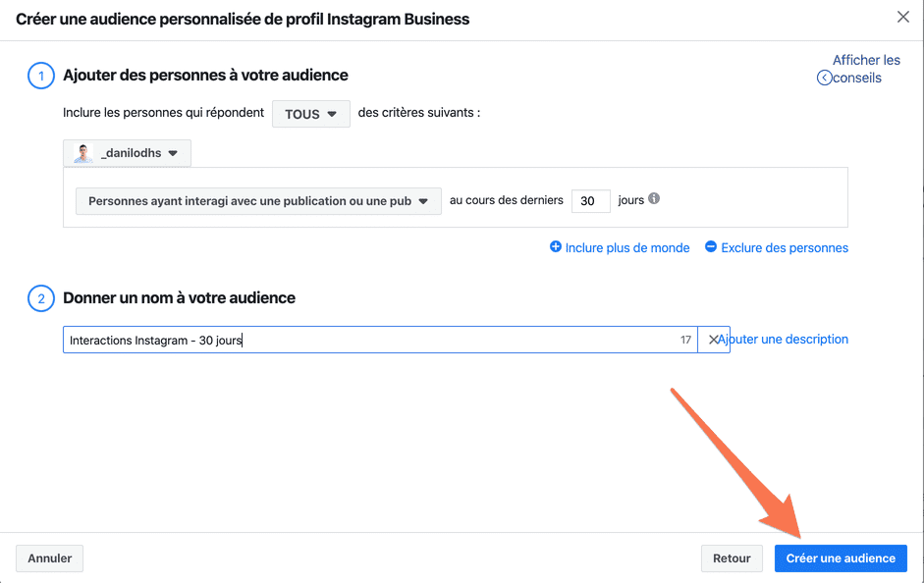The width and height of the screenshot is (924, 583).
Task: Clear the audience name with the X icon
Action: [713, 340]
